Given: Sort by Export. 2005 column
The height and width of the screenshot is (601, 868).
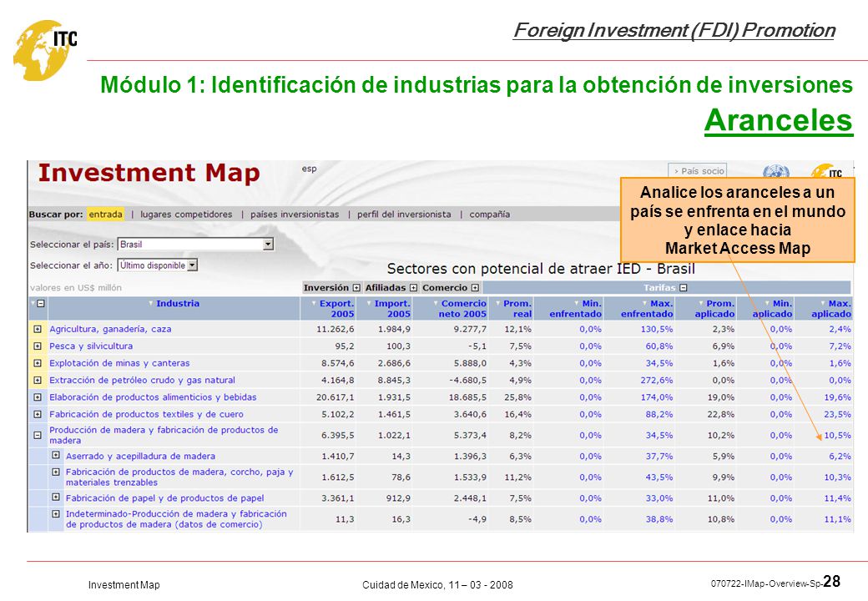Looking at the screenshot, I should 336,309.
